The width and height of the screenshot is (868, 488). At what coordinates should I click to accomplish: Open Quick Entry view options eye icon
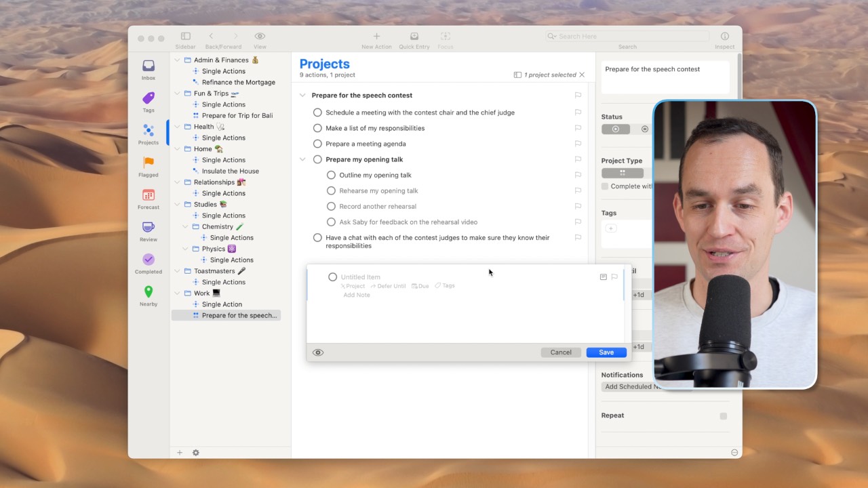318,352
